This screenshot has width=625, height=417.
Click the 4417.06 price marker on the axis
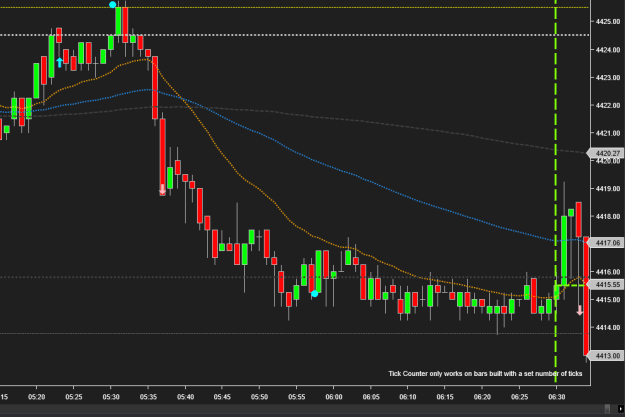point(605,243)
